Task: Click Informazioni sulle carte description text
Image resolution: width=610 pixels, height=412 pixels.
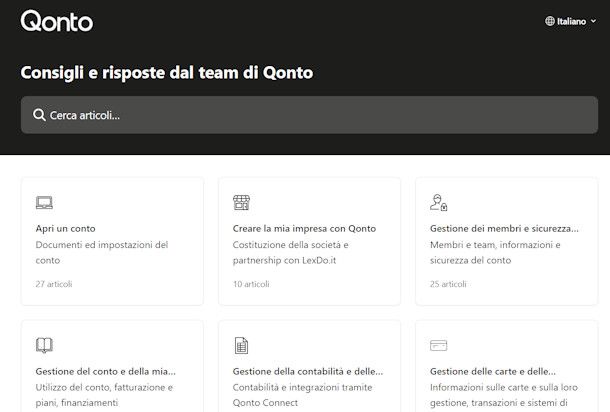Action: coord(504,395)
